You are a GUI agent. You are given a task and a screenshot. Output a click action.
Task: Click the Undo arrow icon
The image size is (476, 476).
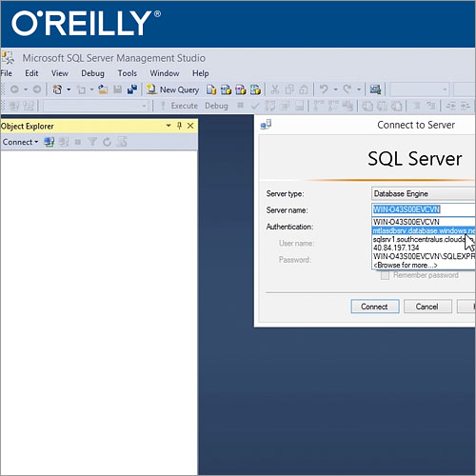pyautogui.click(x=324, y=89)
